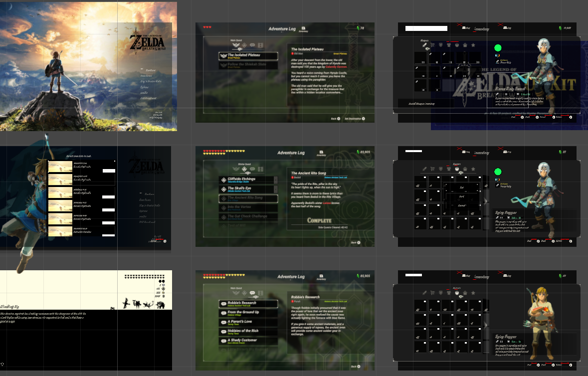Select The Gut Check Challenge entry
Screen dimensions: 588x376
coord(248,217)
